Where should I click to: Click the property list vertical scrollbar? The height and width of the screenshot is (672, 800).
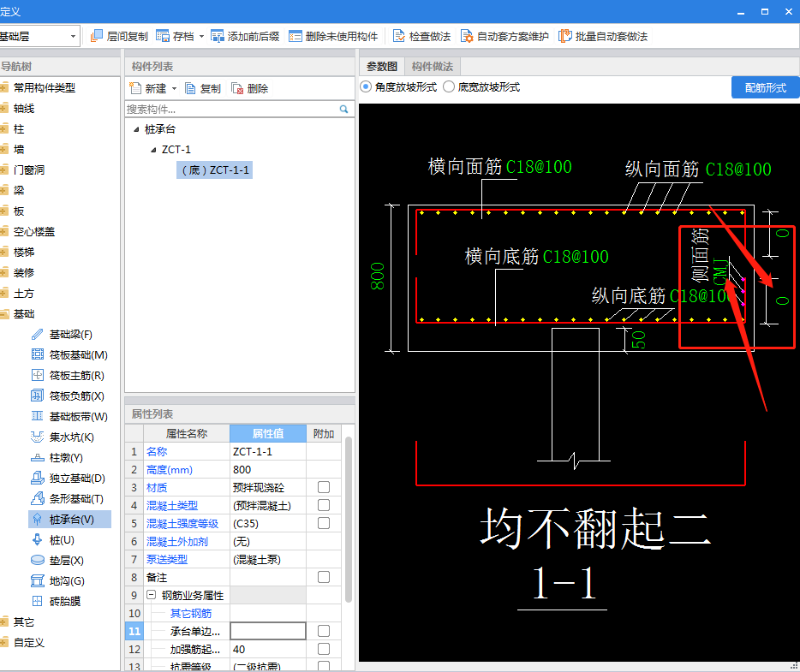click(x=349, y=519)
